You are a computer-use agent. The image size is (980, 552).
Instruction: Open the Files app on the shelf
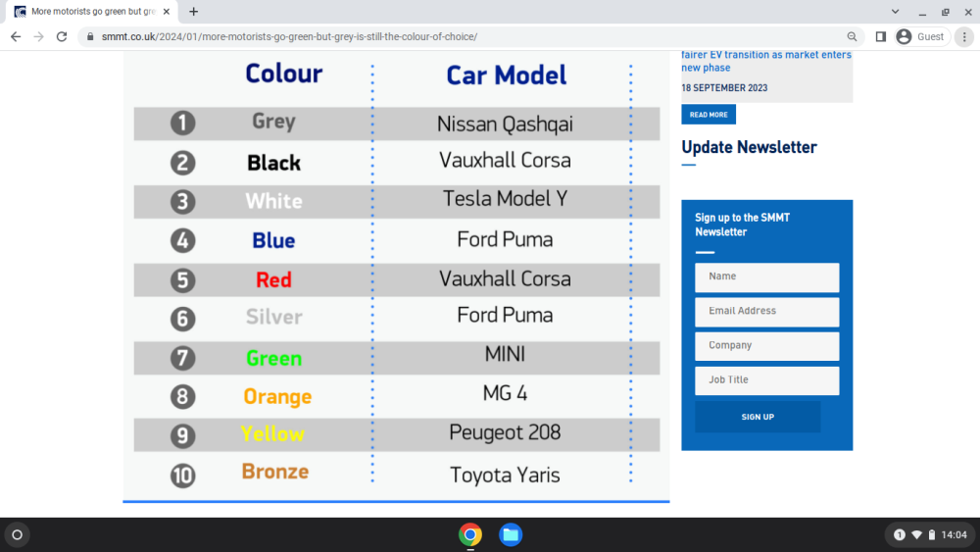point(510,534)
